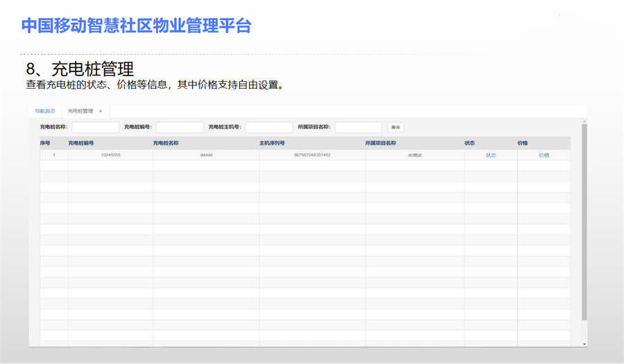
Task: Open the 价格 link in row 1
Action: point(544,155)
